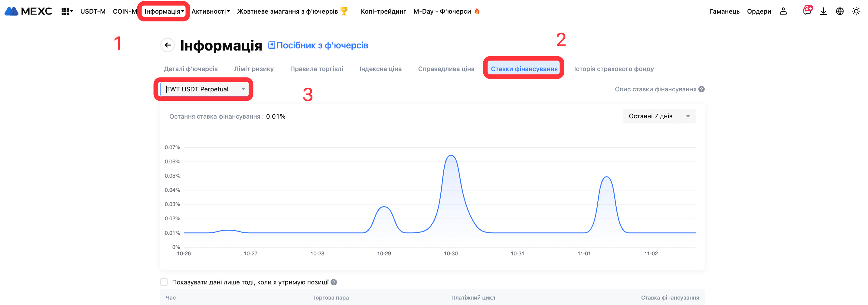Click the MEXC logo
The width and height of the screenshot is (868, 305).
[x=28, y=11]
